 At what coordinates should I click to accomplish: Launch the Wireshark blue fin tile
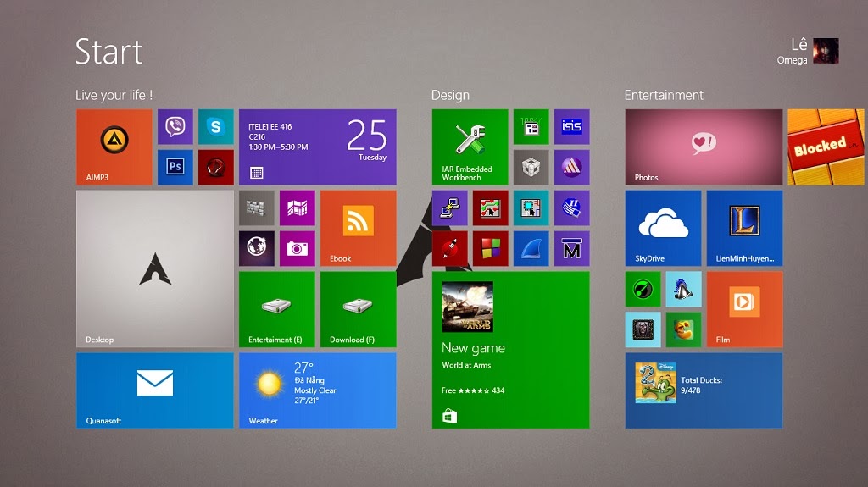[x=531, y=248]
